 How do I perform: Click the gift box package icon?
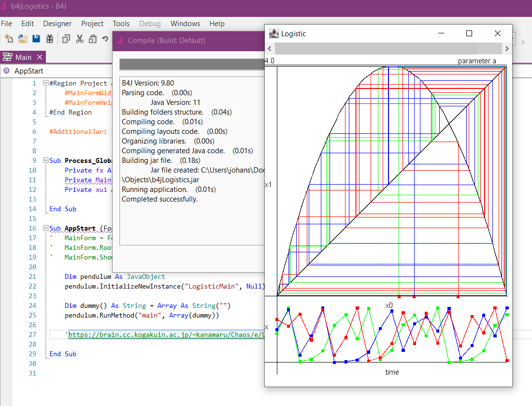[50, 39]
